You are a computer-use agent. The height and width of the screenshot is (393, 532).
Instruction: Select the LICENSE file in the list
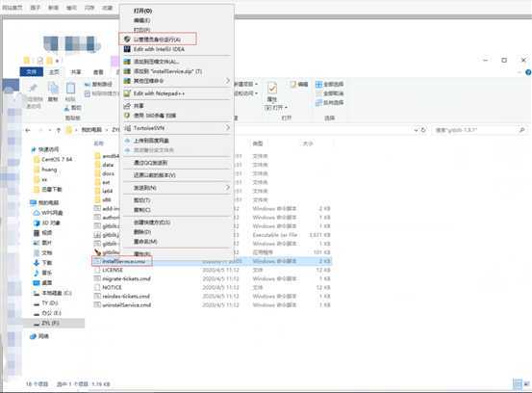109,270
